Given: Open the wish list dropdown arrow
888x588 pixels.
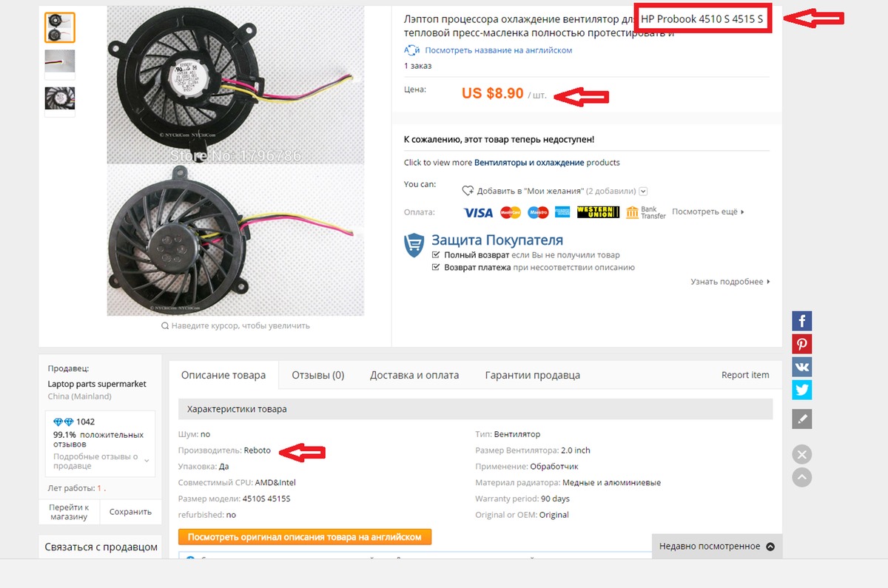Looking at the screenshot, I should pos(643,190).
